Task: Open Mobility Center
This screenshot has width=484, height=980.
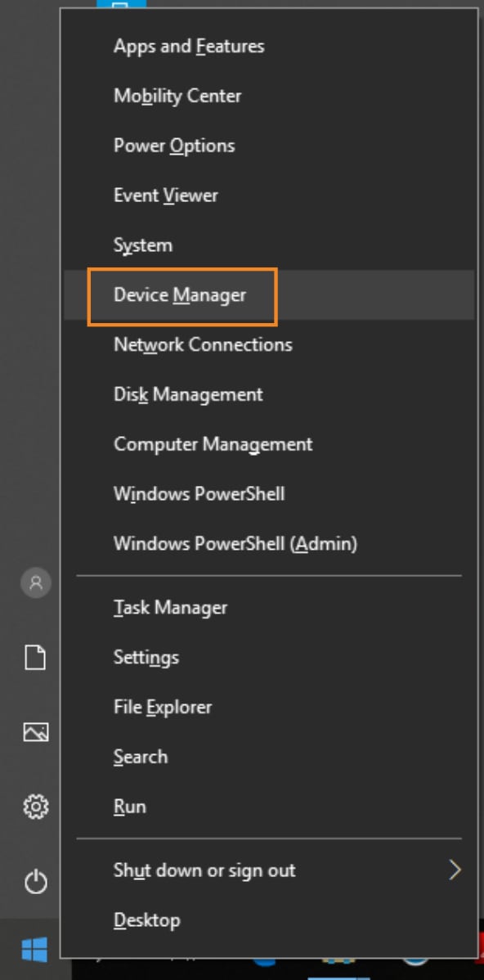Action: click(268, 96)
